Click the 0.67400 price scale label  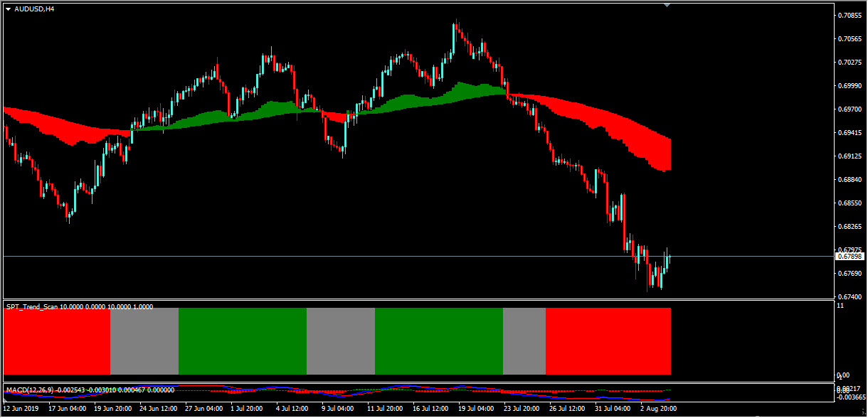coord(849,297)
